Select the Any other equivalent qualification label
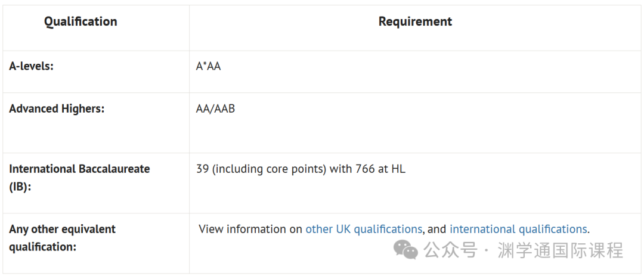Screen dimensions: 644x276 pyautogui.click(x=63, y=238)
